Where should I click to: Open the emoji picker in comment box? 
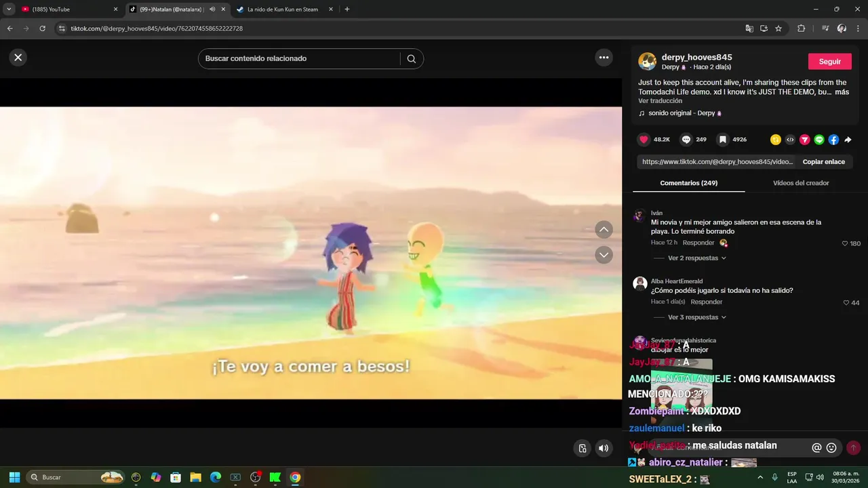[831, 447]
